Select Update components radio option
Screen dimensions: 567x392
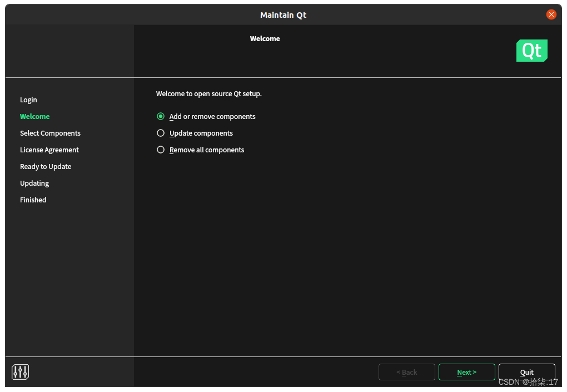click(195, 133)
